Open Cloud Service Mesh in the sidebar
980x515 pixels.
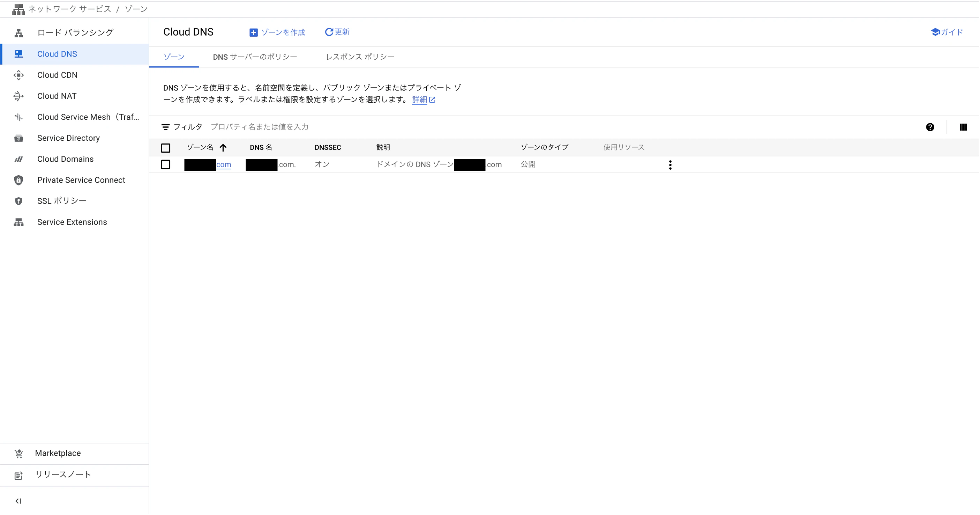pos(75,117)
